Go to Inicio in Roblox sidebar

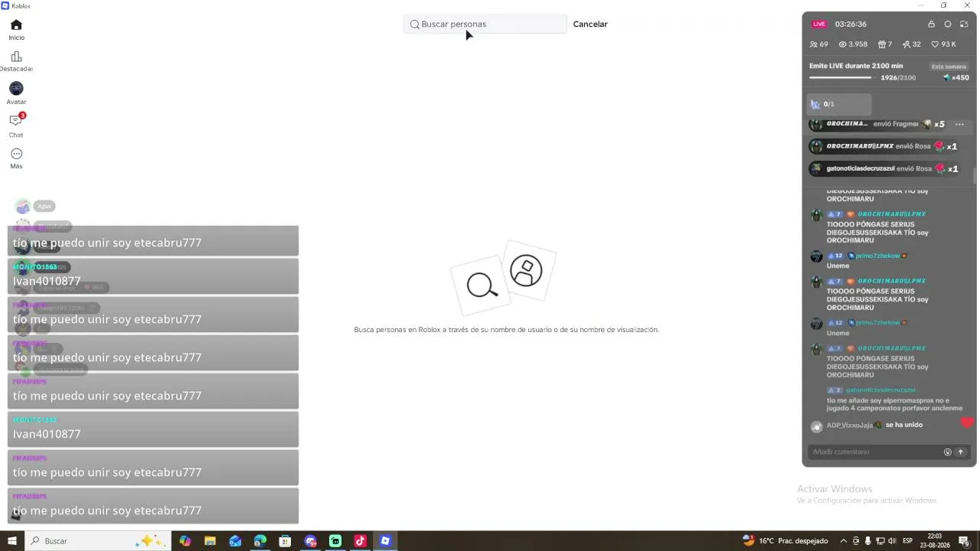pyautogui.click(x=16, y=29)
